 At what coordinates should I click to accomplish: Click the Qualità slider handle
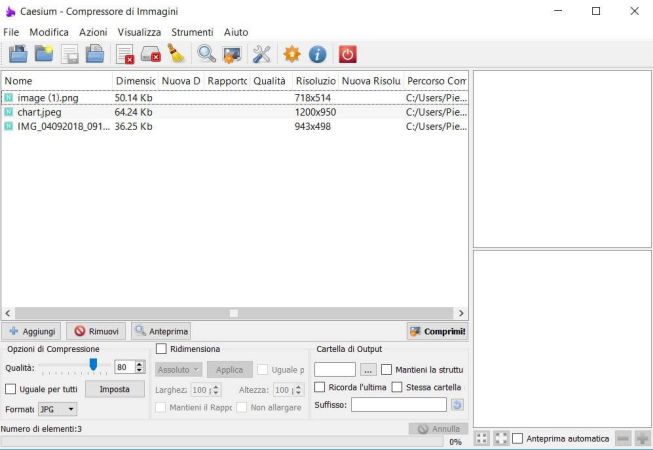(x=93, y=365)
